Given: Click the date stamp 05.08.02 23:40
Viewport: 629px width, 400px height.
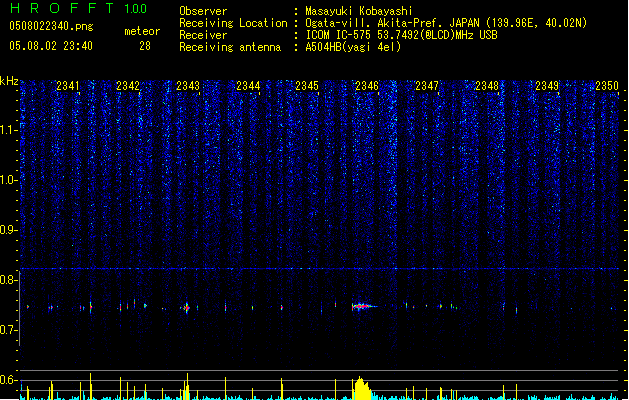Looking at the screenshot, I should tap(51, 46).
